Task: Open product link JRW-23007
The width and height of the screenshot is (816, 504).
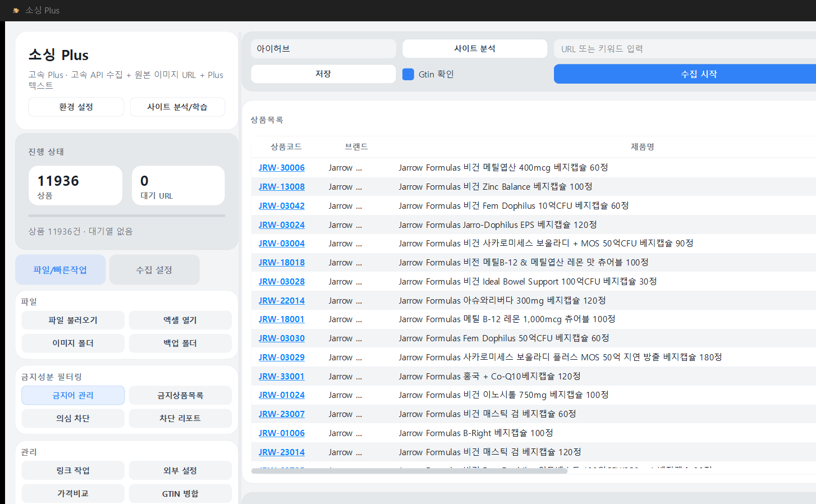Action: pyautogui.click(x=282, y=414)
